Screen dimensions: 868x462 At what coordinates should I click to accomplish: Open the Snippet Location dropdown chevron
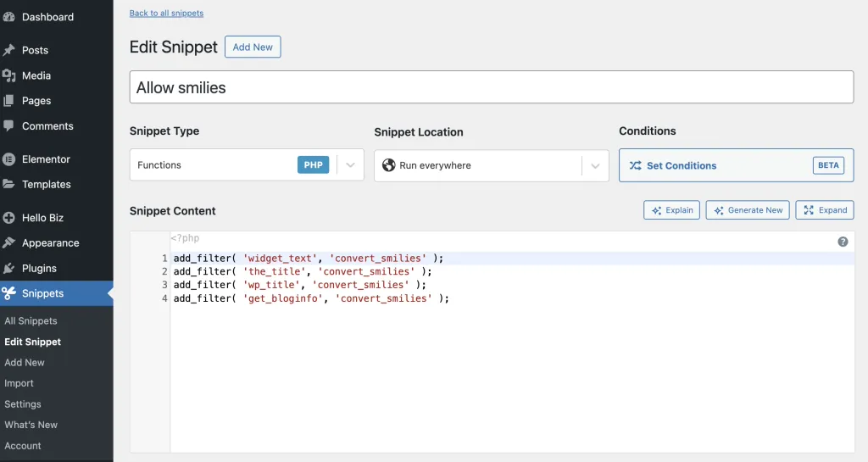[x=595, y=165]
